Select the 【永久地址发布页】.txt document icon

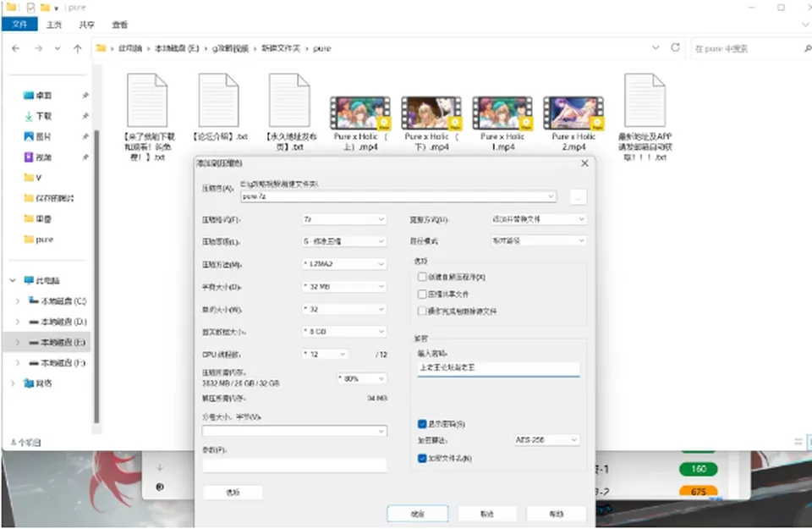(x=289, y=100)
